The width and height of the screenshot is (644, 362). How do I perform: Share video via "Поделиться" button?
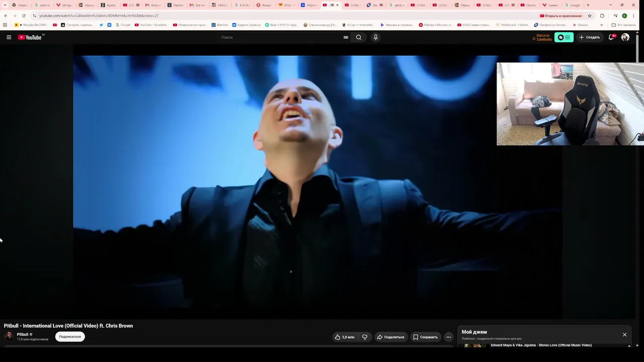(x=390, y=337)
